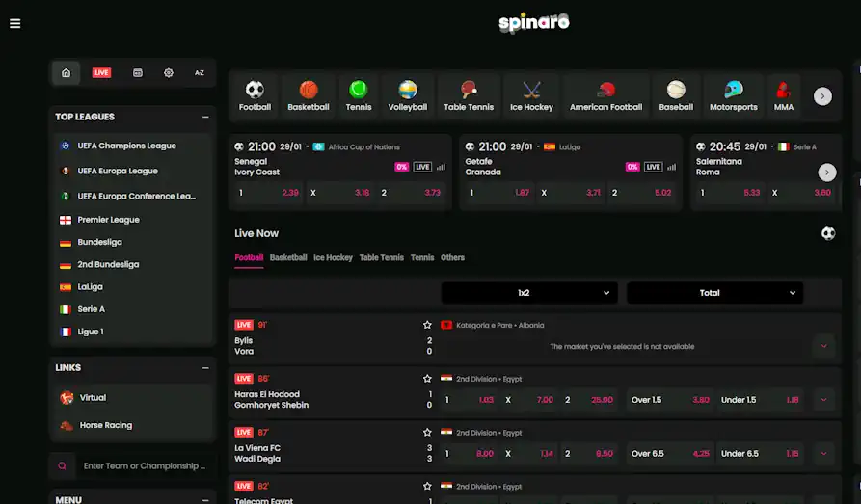The height and width of the screenshot is (504, 861).
Task: Open statistics icon for Senegal match
Action: [x=441, y=167]
